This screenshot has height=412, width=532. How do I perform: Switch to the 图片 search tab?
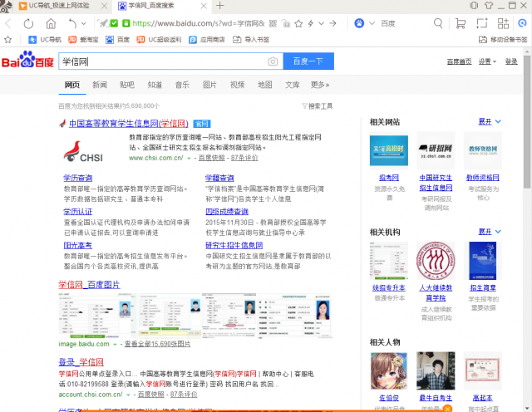click(209, 85)
